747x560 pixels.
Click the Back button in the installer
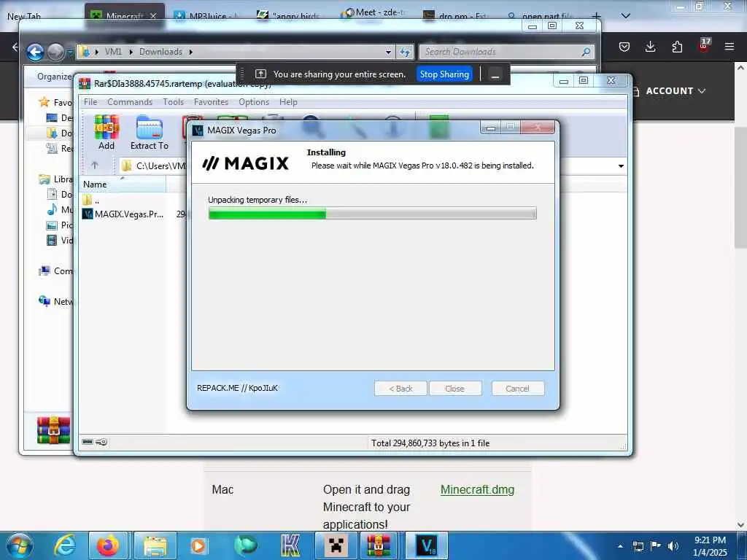(400, 389)
